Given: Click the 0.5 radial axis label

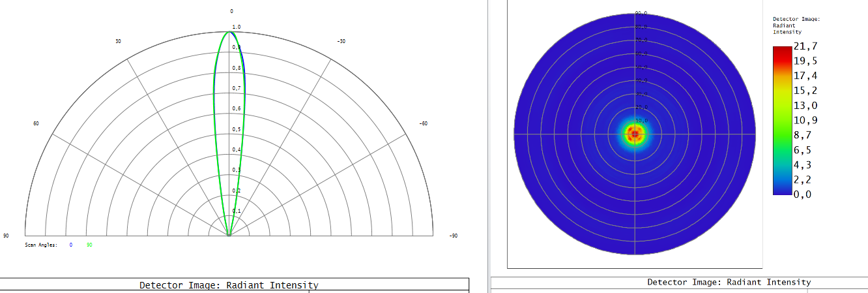Looking at the screenshot, I should (237, 129).
